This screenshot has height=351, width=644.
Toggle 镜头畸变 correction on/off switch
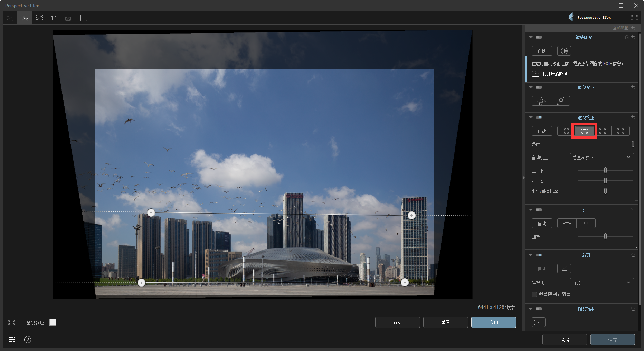point(539,37)
